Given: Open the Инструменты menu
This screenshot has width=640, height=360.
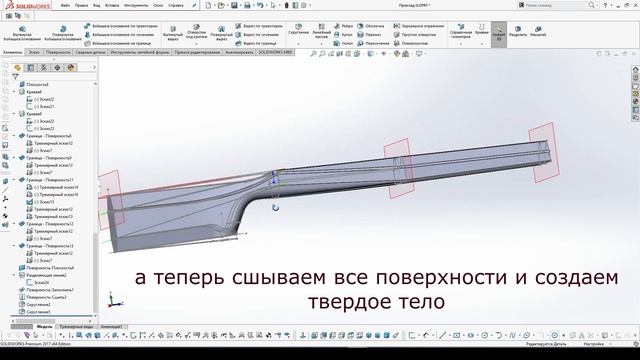Looking at the screenshot, I should pyautogui.click(x=136, y=6).
